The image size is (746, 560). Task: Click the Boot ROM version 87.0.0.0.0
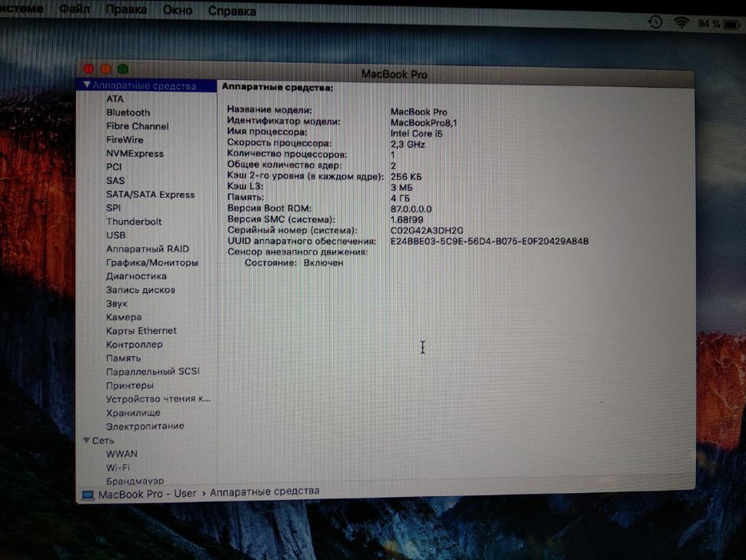(411, 209)
